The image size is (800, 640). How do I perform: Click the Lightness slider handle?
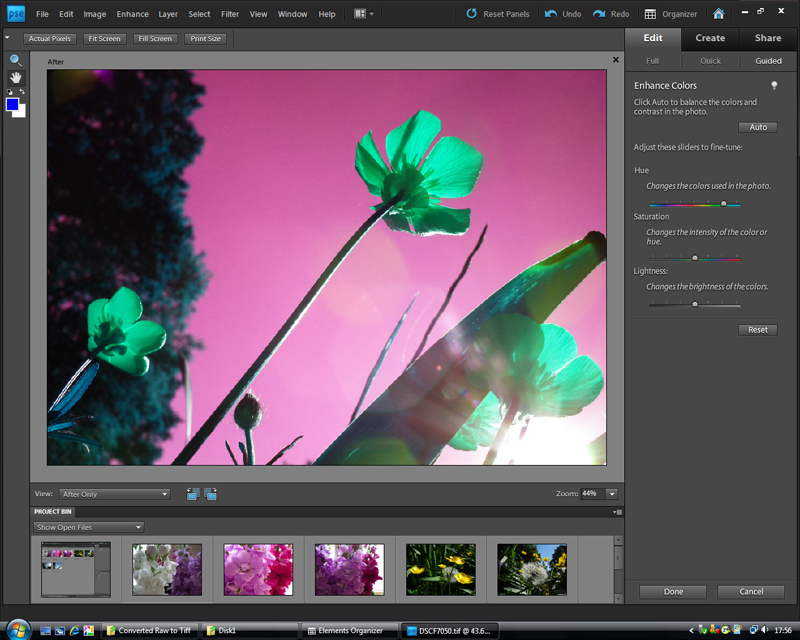click(x=694, y=304)
